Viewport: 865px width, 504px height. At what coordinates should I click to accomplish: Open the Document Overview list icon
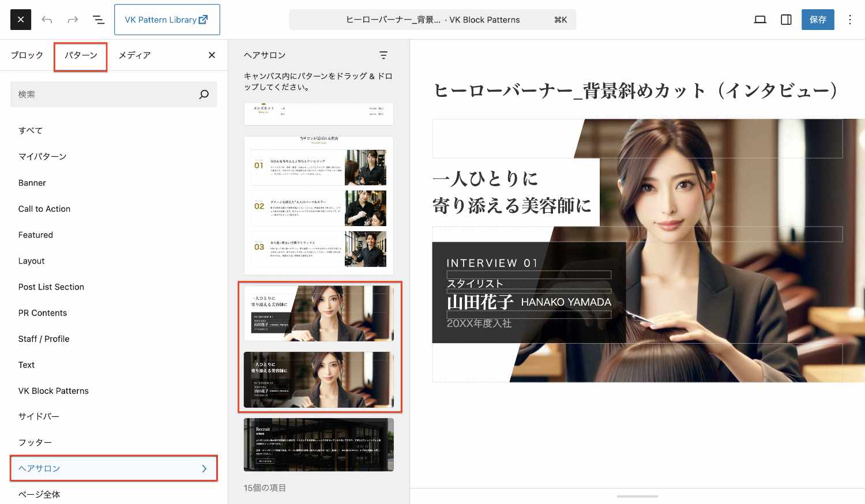click(x=99, y=20)
